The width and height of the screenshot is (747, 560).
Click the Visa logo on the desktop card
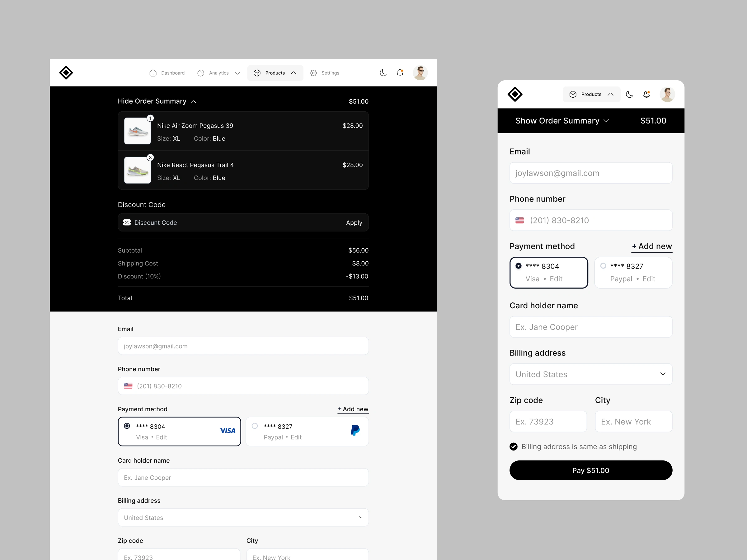pyautogui.click(x=228, y=431)
